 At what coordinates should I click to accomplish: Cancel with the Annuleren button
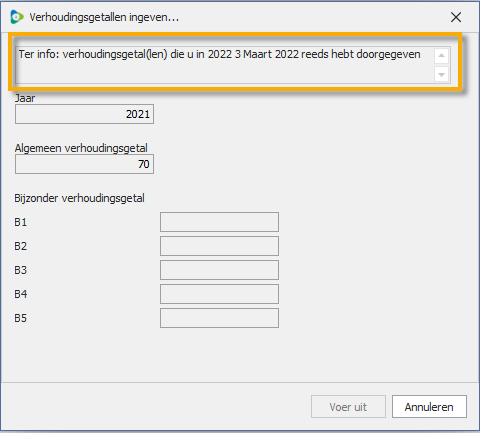pyautogui.click(x=429, y=407)
